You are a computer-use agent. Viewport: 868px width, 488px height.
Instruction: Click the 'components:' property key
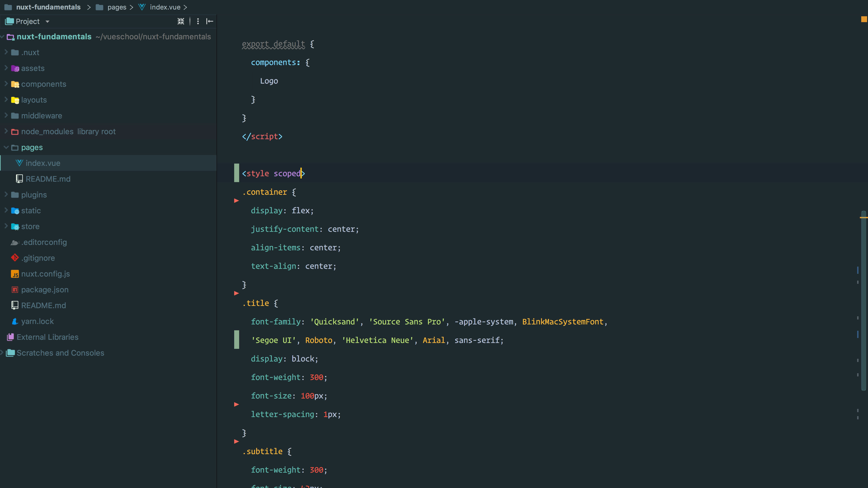[275, 63]
